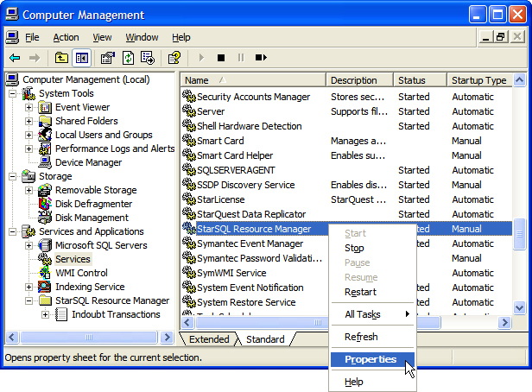This screenshot has height=392, width=532.
Task: Expand the Local Users and Groups node
Action: pos(28,135)
